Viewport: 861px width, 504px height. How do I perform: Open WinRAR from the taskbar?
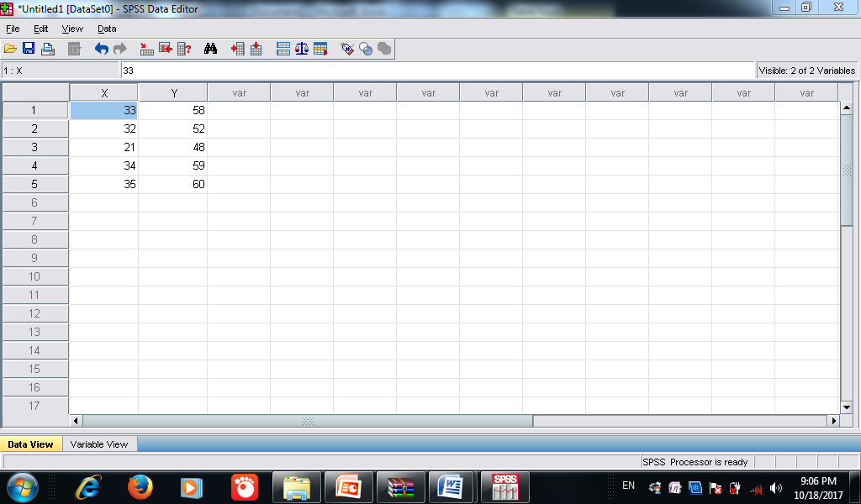click(400, 487)
